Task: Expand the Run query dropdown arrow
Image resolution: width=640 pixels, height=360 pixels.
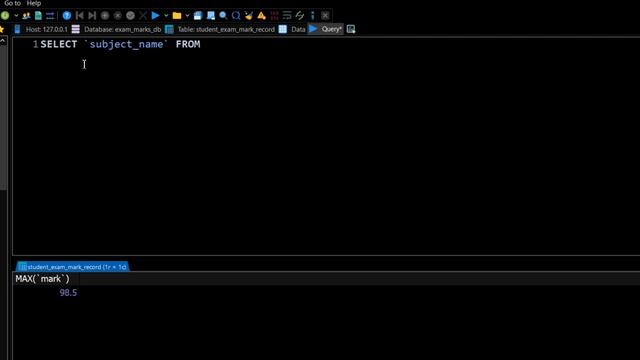Action: [x=166, y=16]
